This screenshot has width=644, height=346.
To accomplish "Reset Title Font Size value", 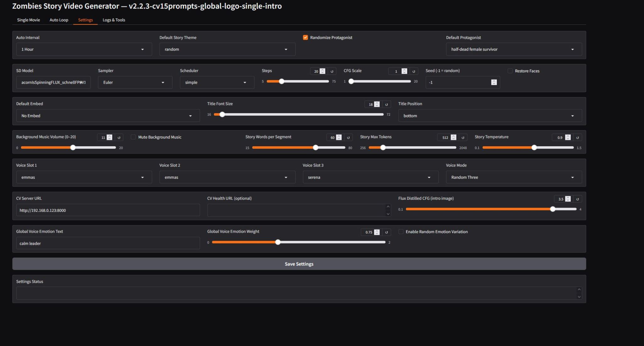I will click(386, 104).
